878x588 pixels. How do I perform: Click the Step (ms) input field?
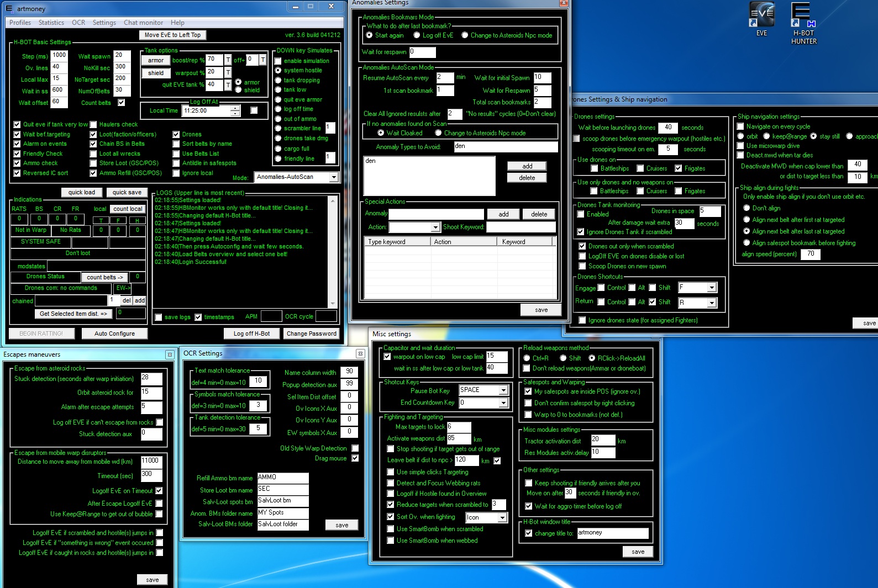coord(59,56)
